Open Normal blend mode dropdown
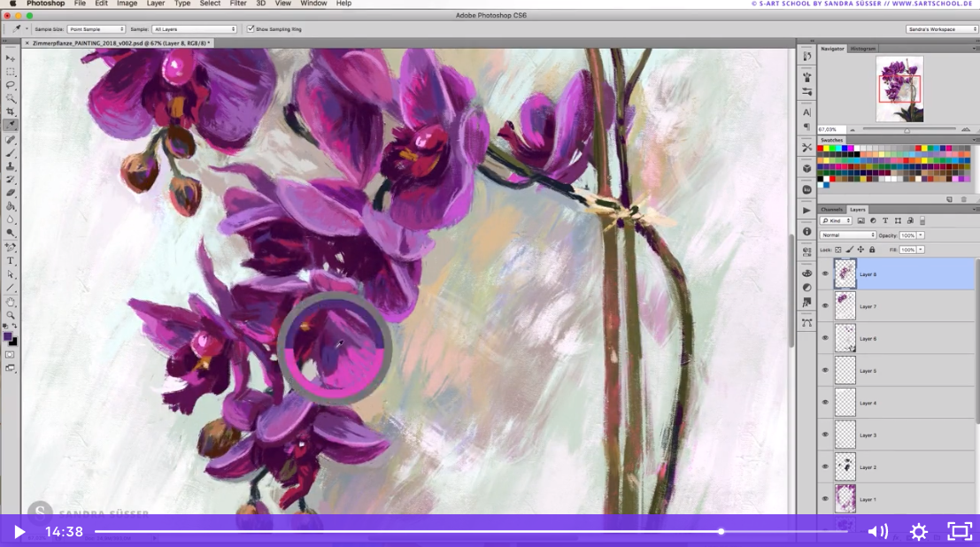Image resolution: width=980 pixels, height=547 pixels. [x=848, y=235]
